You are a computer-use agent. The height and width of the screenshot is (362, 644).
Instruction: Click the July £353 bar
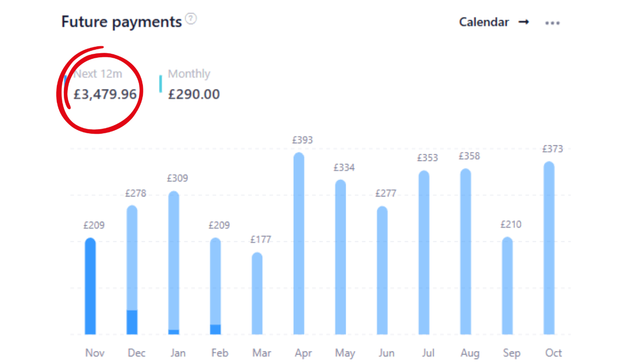(x=424, y=252)
